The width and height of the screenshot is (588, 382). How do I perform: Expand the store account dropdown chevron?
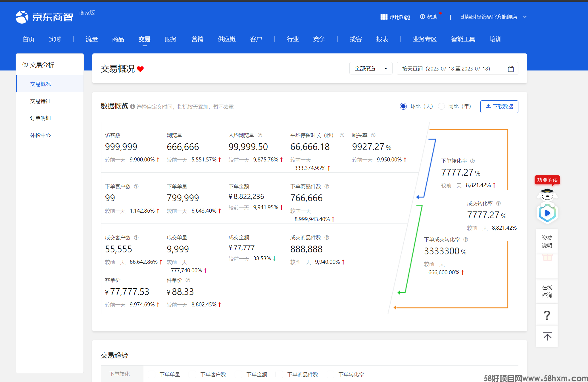point(525,17)
